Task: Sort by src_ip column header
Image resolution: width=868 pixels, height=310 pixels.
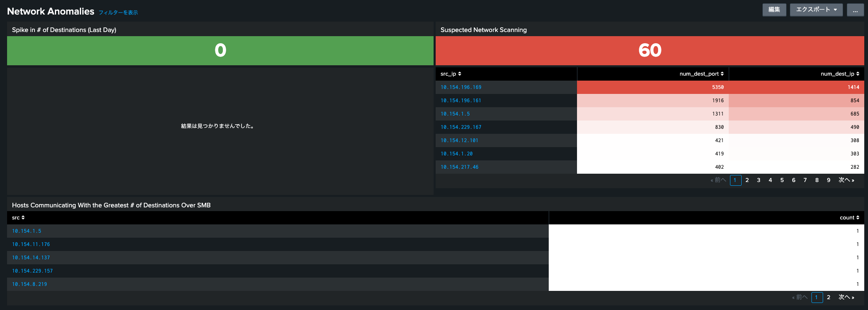Action: coord(451,74)
